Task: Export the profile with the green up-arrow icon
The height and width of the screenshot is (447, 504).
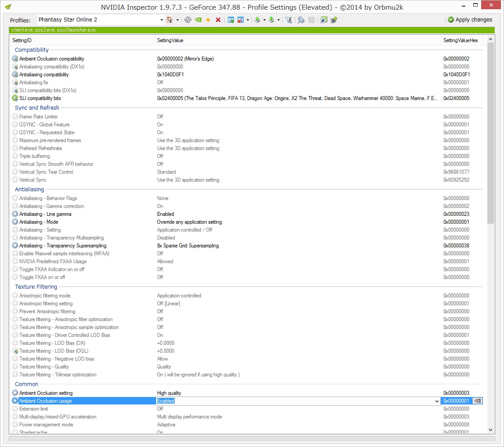Action: point(257,20)
